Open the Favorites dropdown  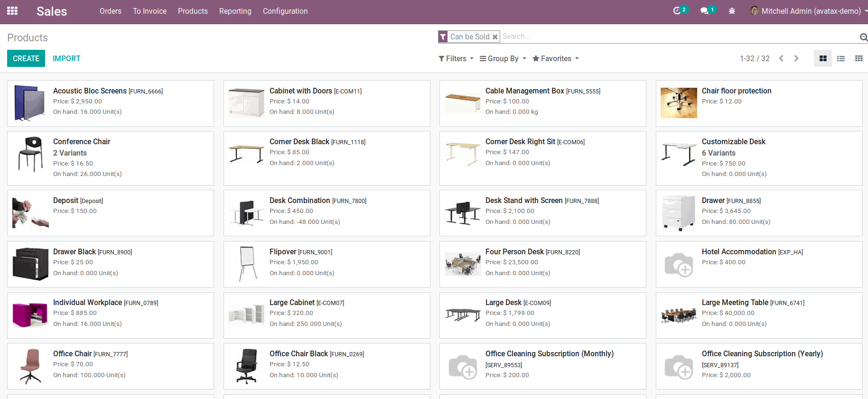point(555,58)
